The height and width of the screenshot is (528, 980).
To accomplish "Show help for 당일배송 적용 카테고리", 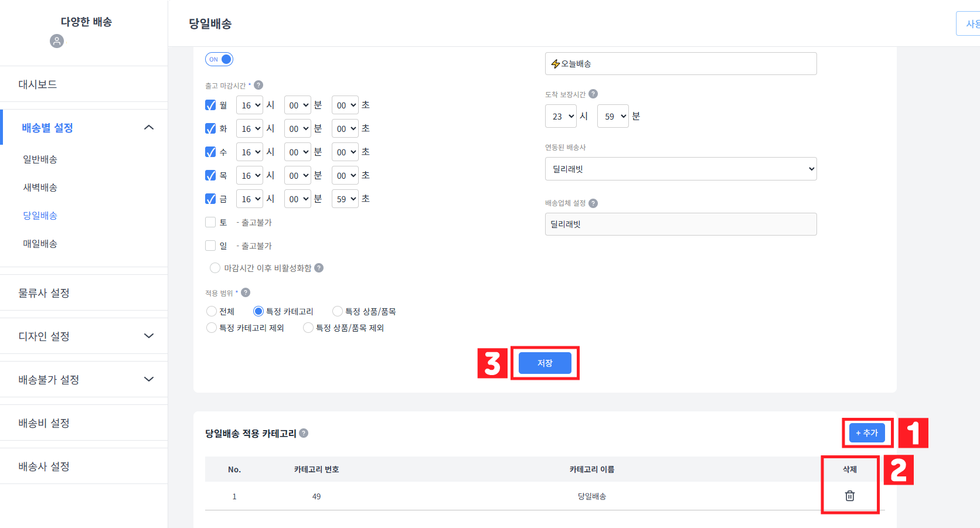I will (x=304, y=434).
